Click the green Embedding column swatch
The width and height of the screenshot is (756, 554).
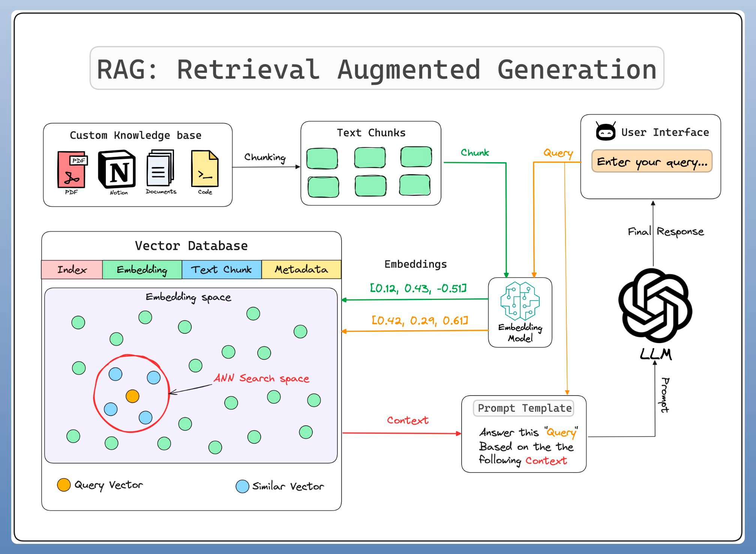[142, 269]
